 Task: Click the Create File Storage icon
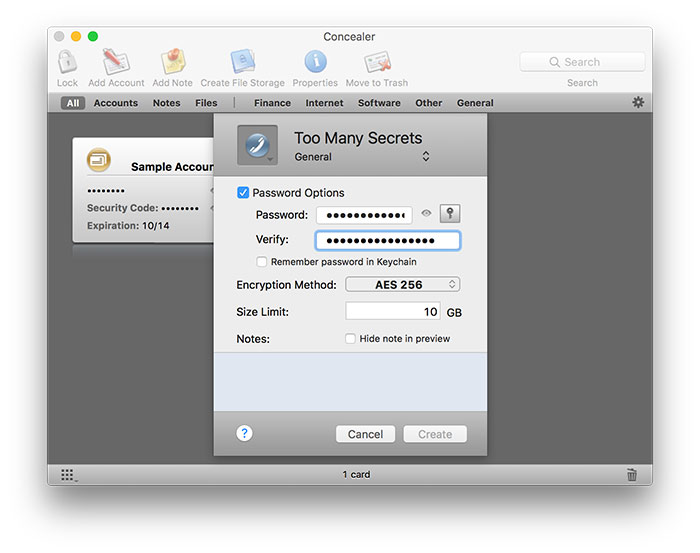tap(242, 62)
